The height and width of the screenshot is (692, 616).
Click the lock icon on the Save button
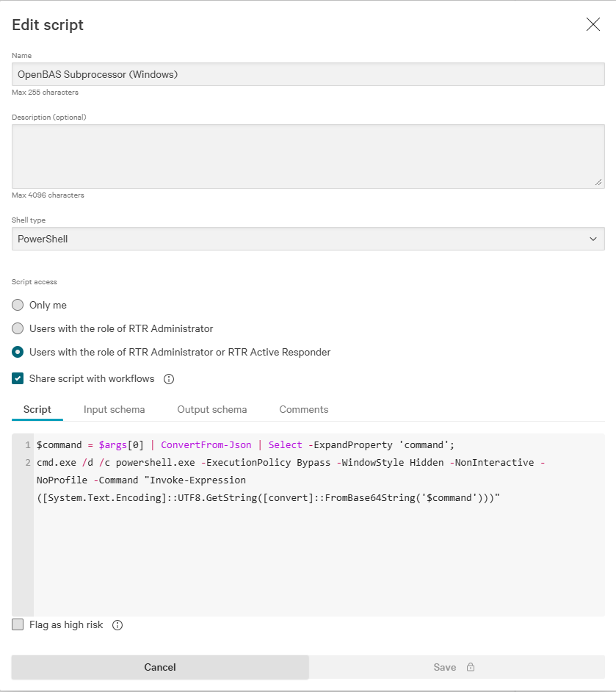coord(469,667)
